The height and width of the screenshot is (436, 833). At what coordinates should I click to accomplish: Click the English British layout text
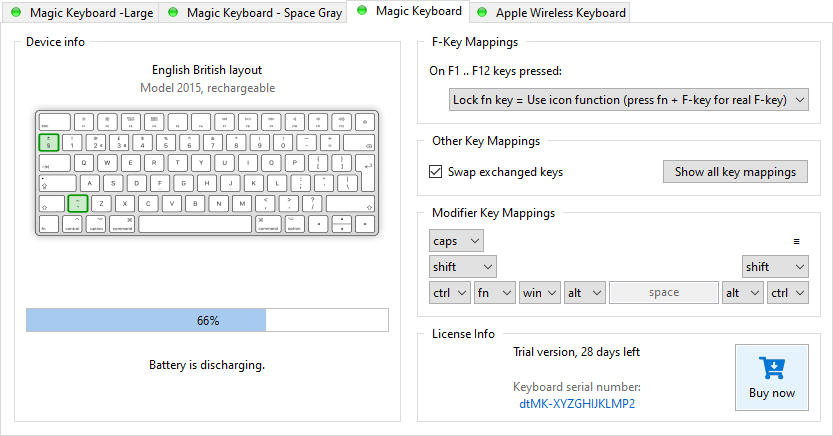207,70
